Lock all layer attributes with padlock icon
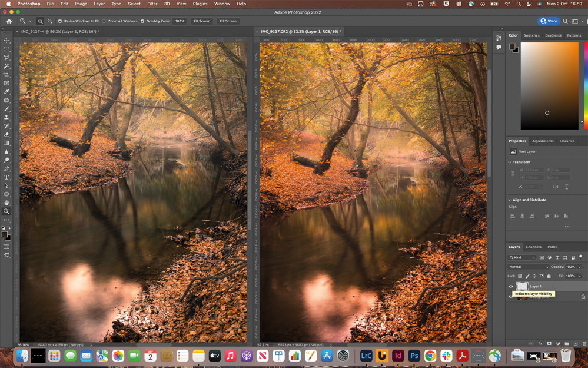This screenshot has height=368, width=588. (x=549, y=276)
